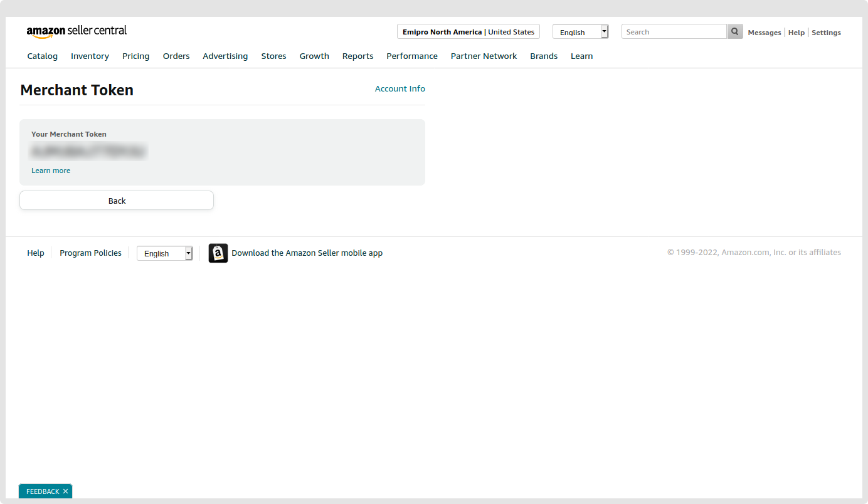Screen dimensions: 868x504
Task: Open the header Help link
Action: 797,33
